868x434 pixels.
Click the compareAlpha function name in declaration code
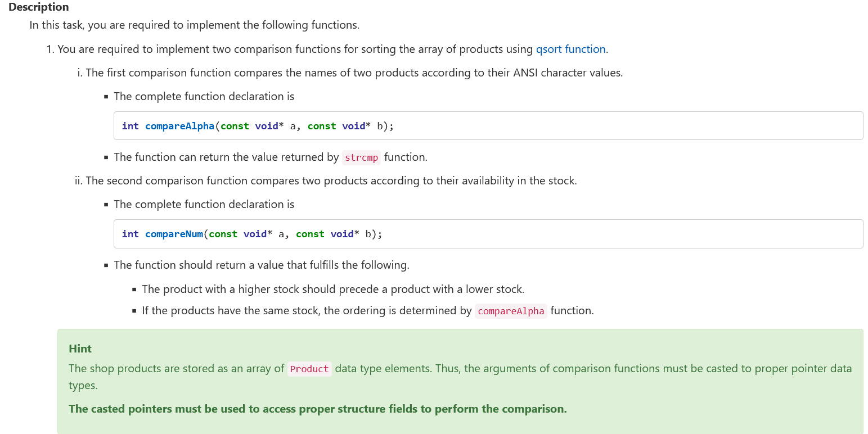click(x=179, y=126)
